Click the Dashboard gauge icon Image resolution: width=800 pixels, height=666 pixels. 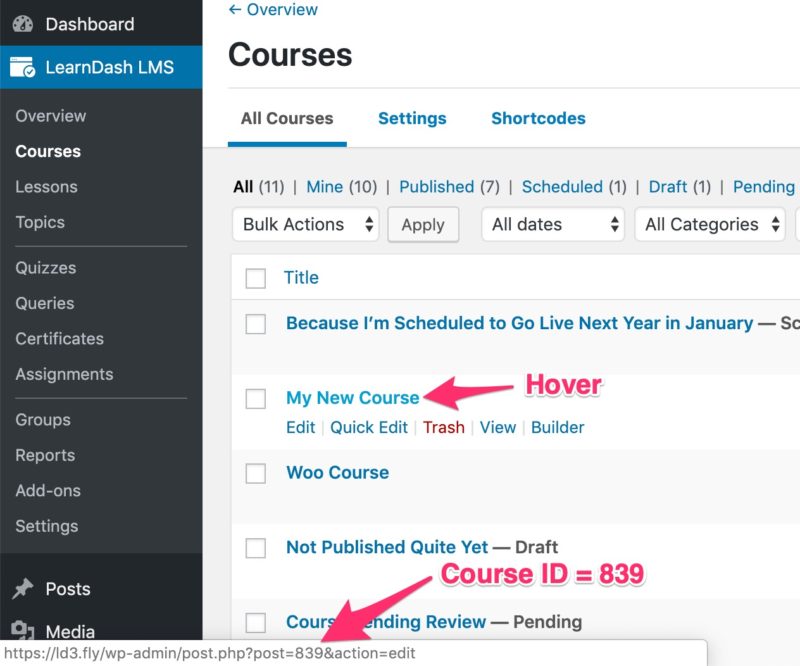pos(22,24)
